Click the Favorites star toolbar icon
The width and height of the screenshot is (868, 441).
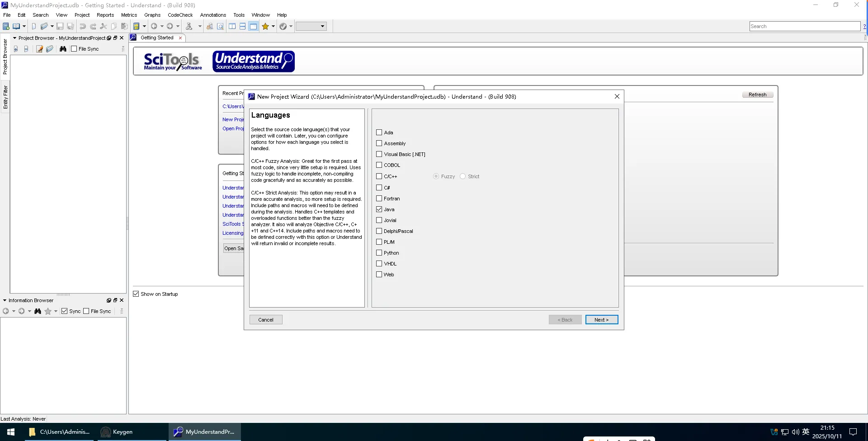pos(265,26)
